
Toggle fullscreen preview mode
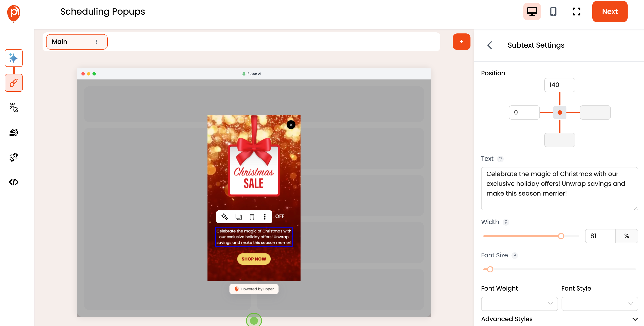[x=577, y=11]
